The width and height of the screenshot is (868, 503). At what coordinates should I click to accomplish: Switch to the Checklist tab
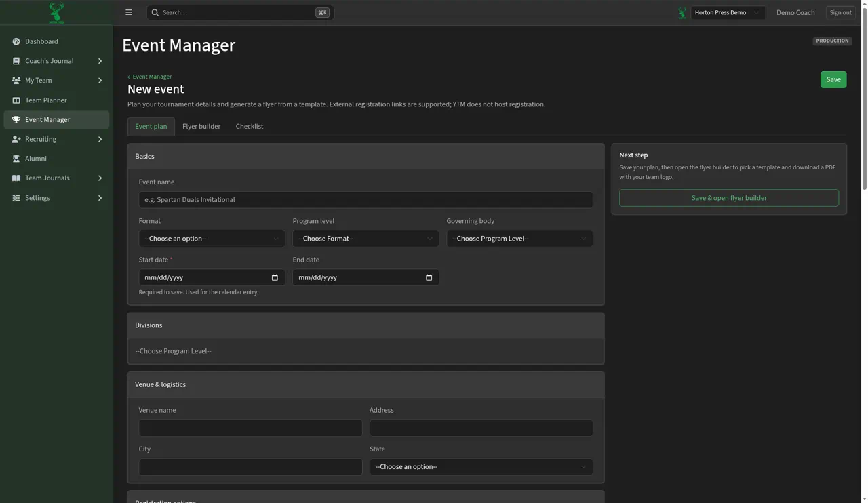coord(250,126)
